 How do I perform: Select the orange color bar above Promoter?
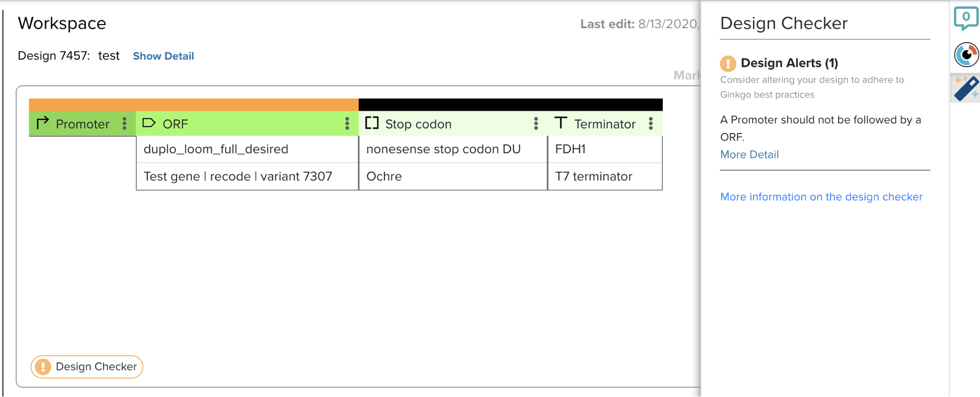(x=194, y=104)
